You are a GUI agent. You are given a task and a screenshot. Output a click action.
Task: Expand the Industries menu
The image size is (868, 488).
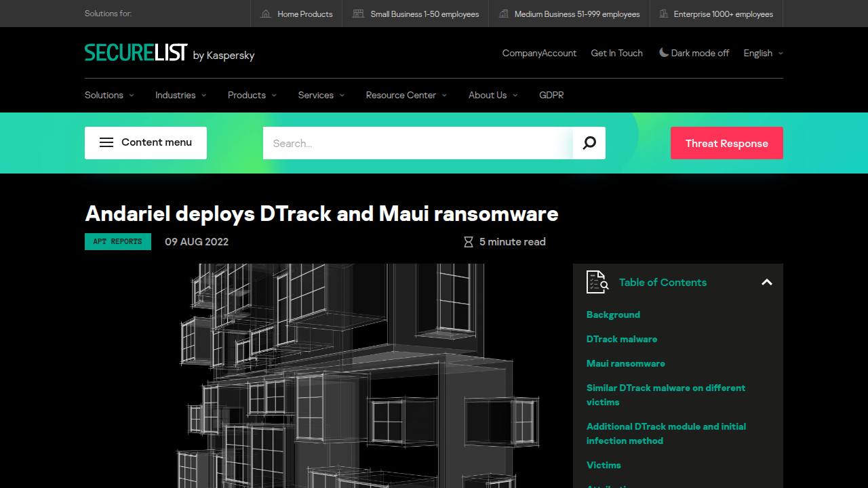180,95
